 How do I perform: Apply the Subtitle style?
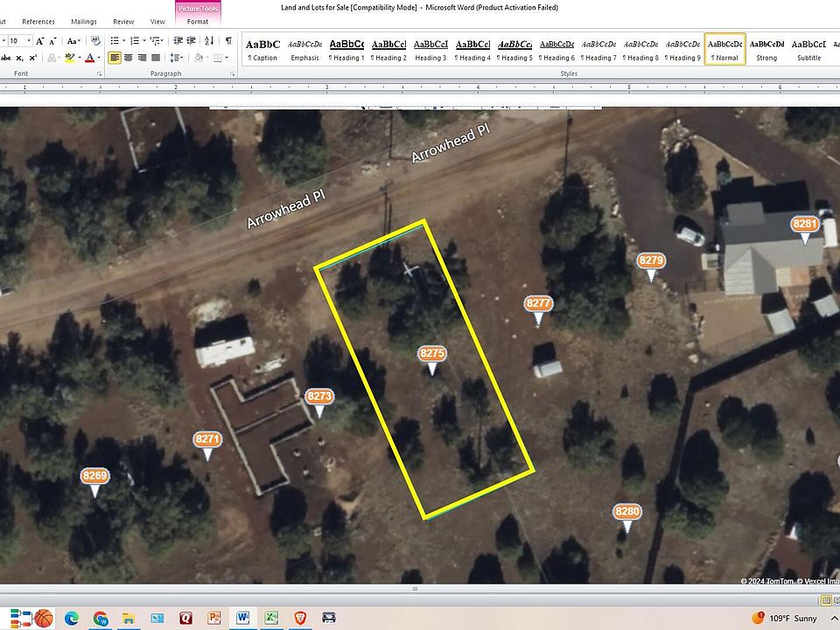pyautogui.click(x=808, y=49)
